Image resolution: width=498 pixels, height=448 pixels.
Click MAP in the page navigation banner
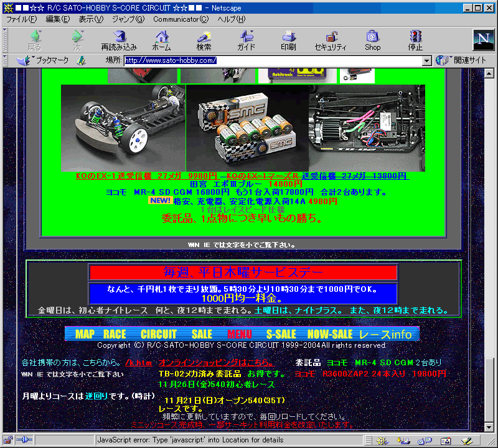point(85,334)
